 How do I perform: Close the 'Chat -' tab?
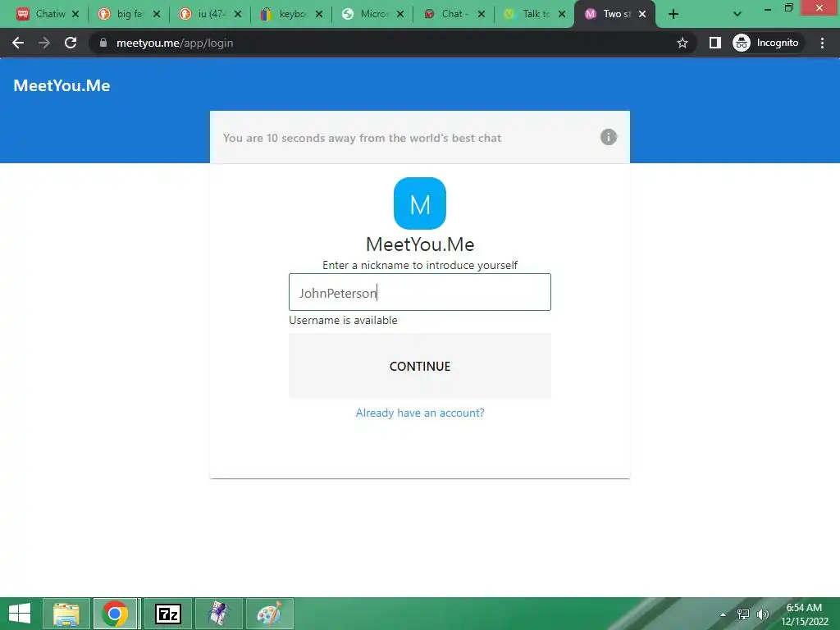pyautogui.click(x=481, y=14)
